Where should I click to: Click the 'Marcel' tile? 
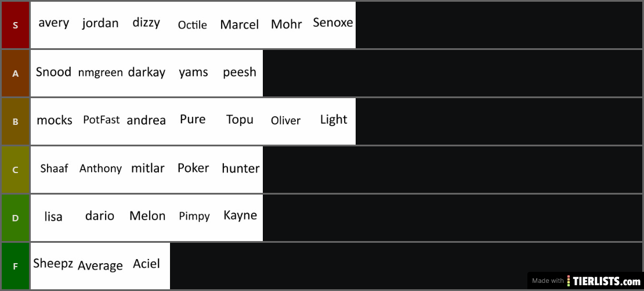[240, 25]
